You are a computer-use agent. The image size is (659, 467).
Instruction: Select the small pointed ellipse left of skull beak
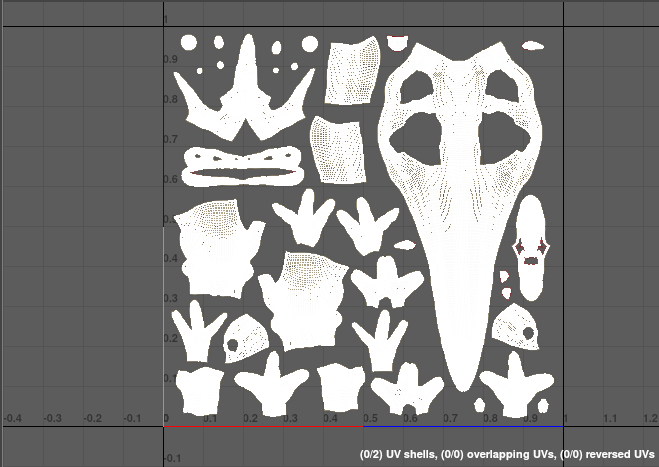405,245
